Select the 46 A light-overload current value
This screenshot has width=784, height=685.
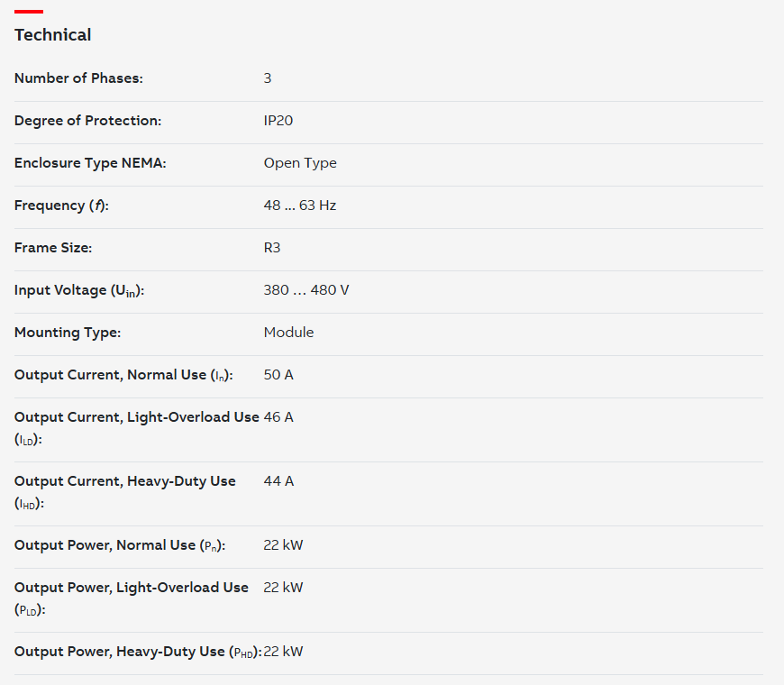pyautogui.click(x=278, y=417)
